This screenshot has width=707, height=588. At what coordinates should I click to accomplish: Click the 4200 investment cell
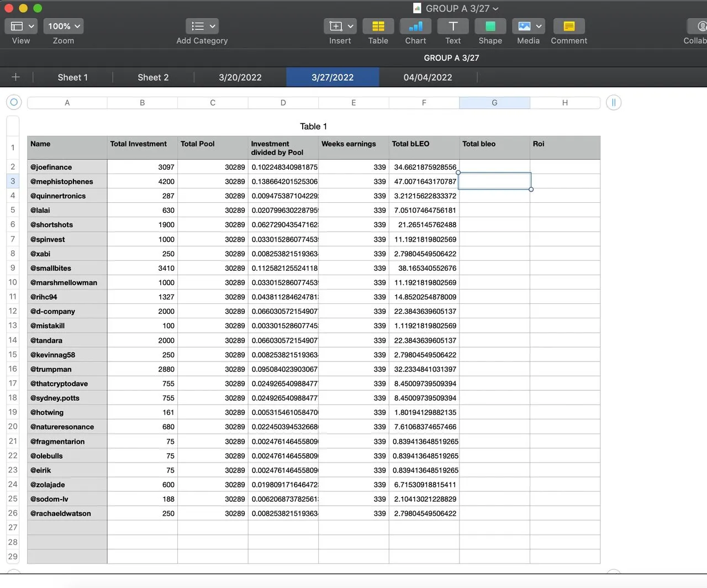pos(143,181)
